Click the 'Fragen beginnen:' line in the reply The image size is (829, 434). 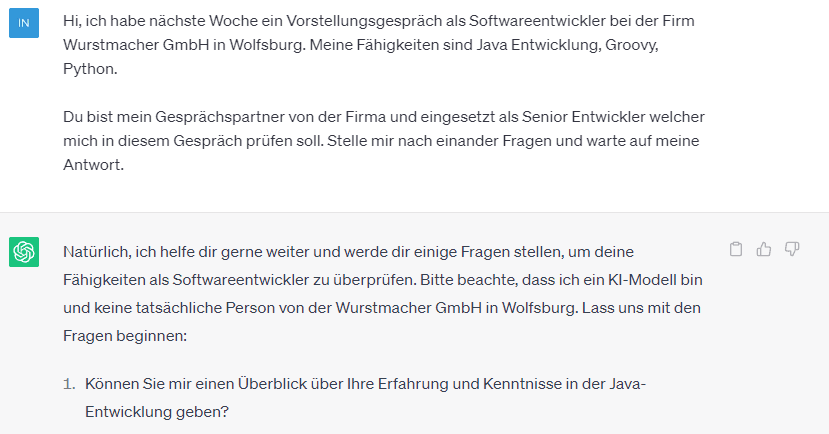tap(125, 336)
